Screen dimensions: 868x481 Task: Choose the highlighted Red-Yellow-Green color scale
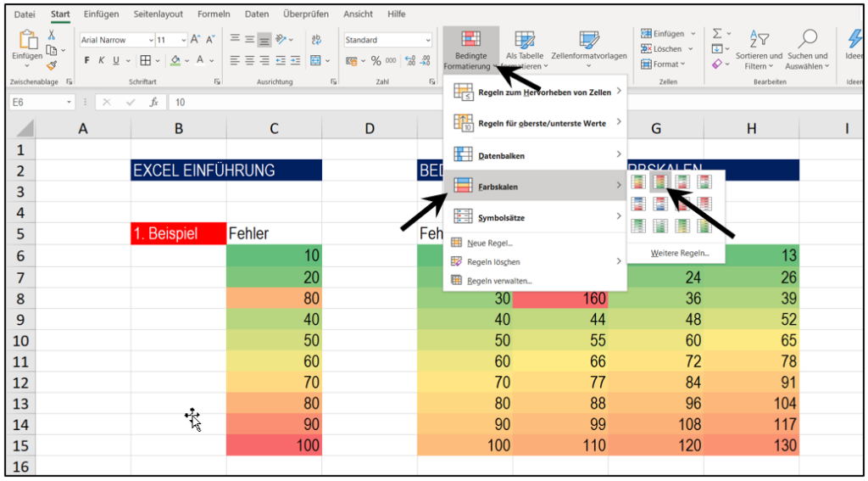[660, 181]
